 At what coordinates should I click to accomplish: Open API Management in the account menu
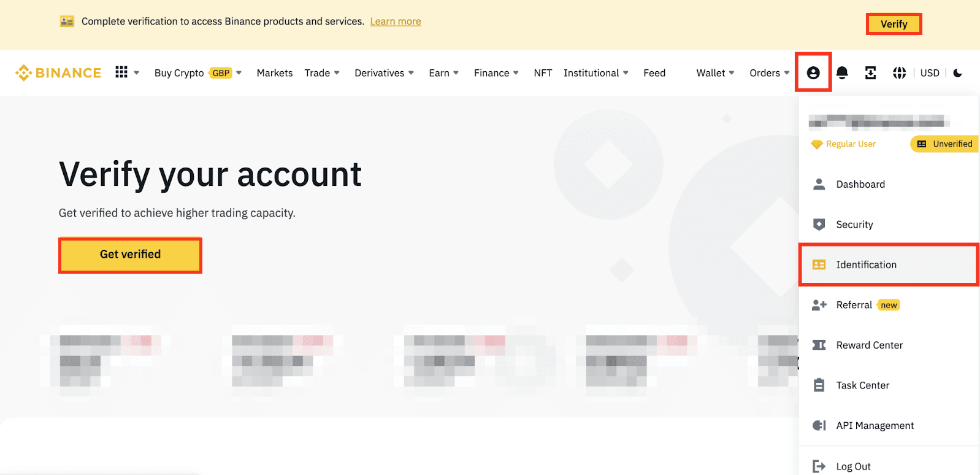point(889,425)
